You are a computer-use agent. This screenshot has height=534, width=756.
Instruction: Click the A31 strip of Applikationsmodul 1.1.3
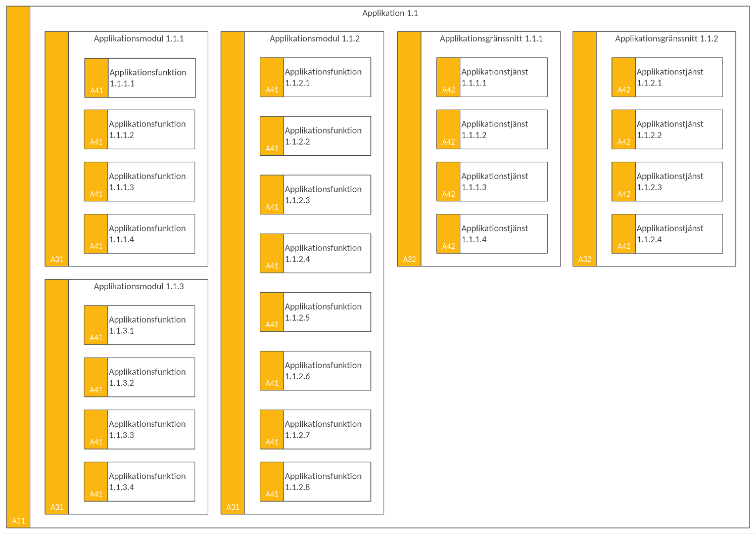pos(57,397)
